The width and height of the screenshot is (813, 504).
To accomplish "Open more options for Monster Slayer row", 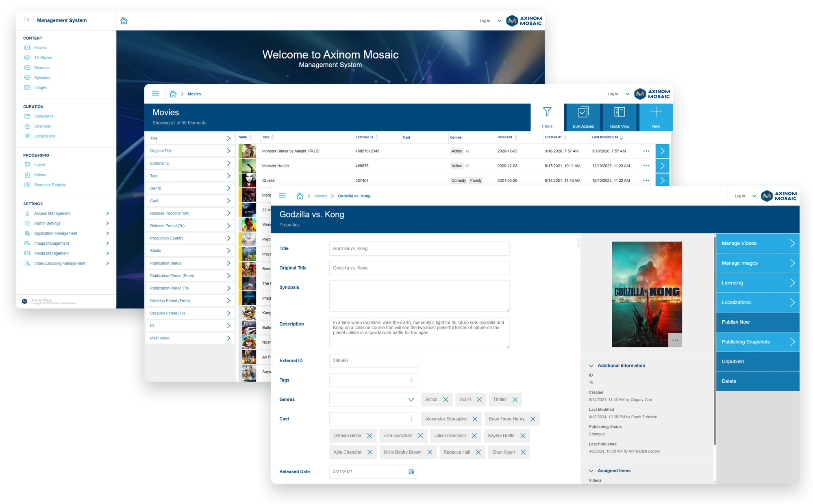I will (646, 151).
